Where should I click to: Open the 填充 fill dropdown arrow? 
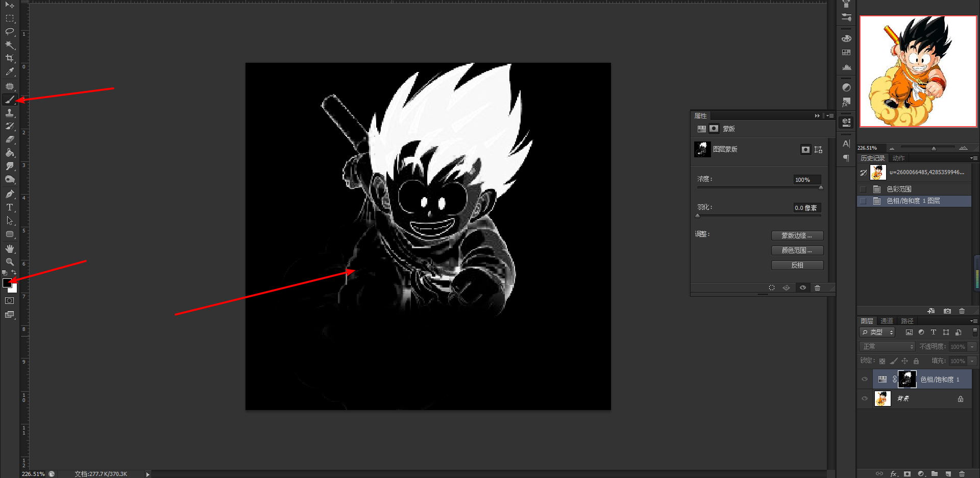pos(972,361)
